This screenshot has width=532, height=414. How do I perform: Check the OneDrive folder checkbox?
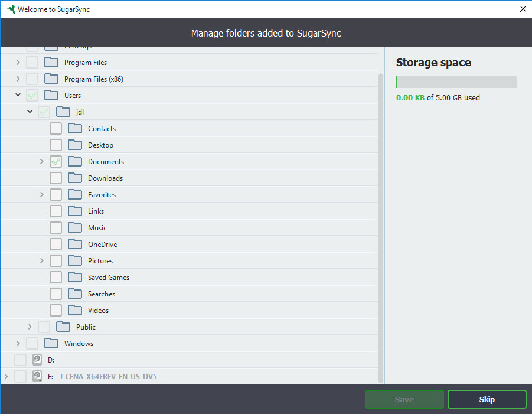pyautogui.click(x=56, y=245)
